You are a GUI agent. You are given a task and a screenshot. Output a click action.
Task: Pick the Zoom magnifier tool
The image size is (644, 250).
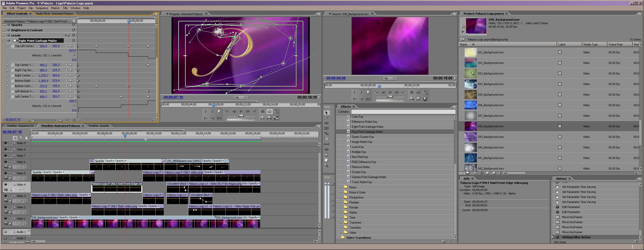pyautogui.click(x=326, y=165)
